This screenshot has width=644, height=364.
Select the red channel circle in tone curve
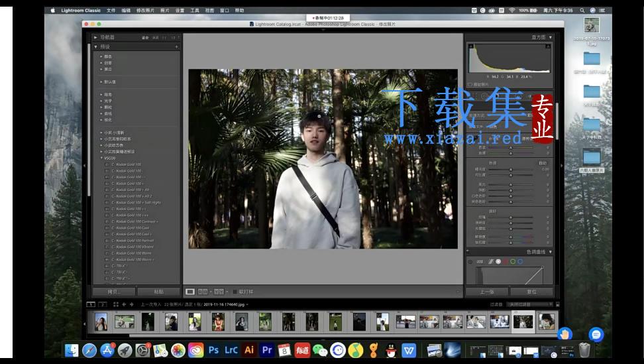506,262
